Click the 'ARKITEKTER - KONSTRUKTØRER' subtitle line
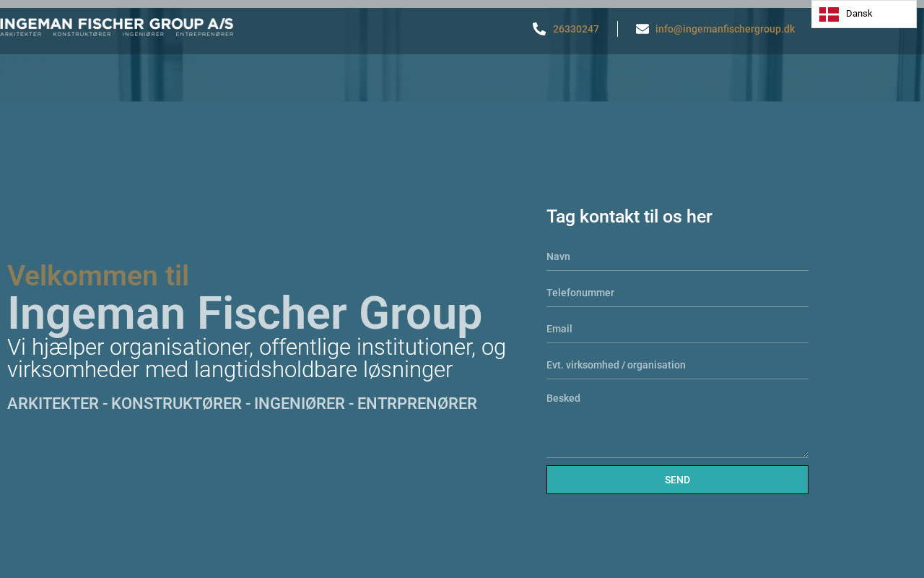 tap(242, 403)
